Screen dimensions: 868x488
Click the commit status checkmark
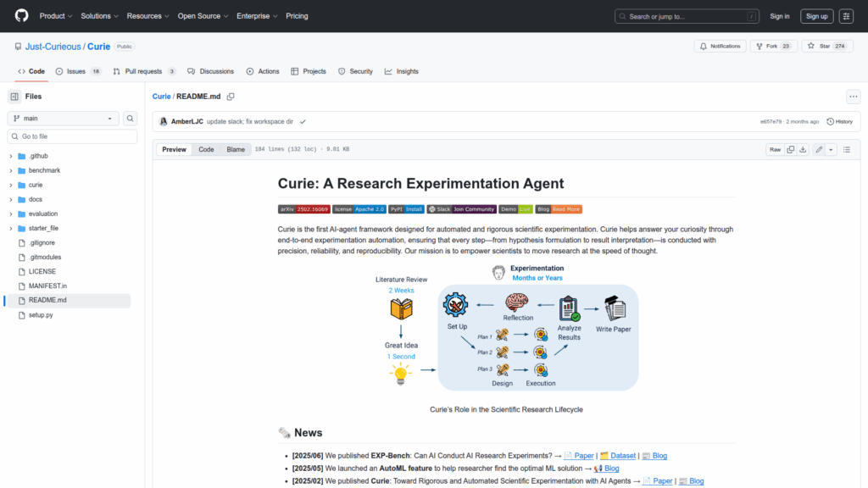[x=303, y=122]
